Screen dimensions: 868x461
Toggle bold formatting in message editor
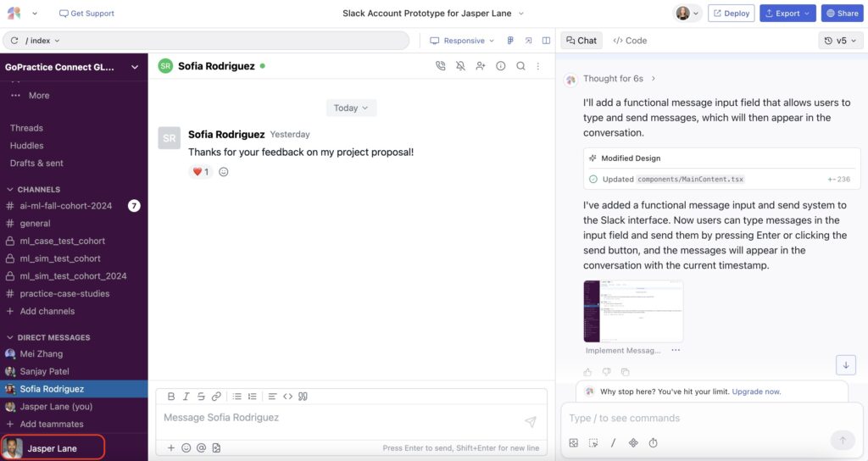coord(171,397)
